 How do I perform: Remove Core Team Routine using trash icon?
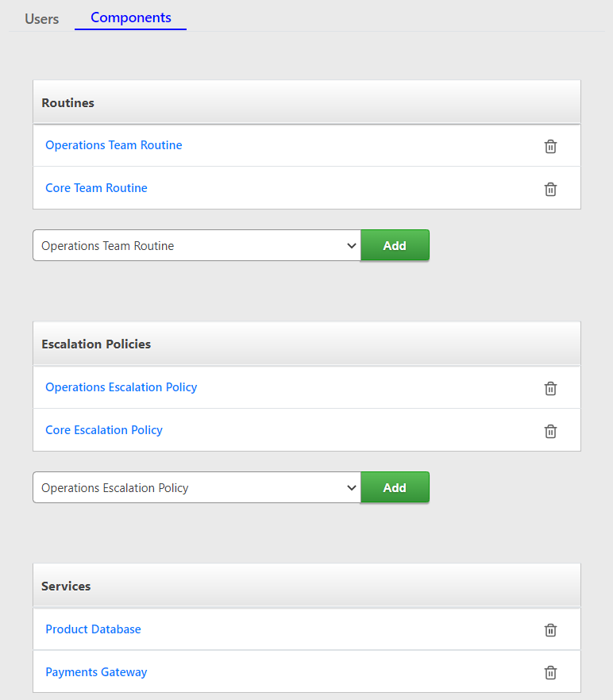tap(550, 189)
